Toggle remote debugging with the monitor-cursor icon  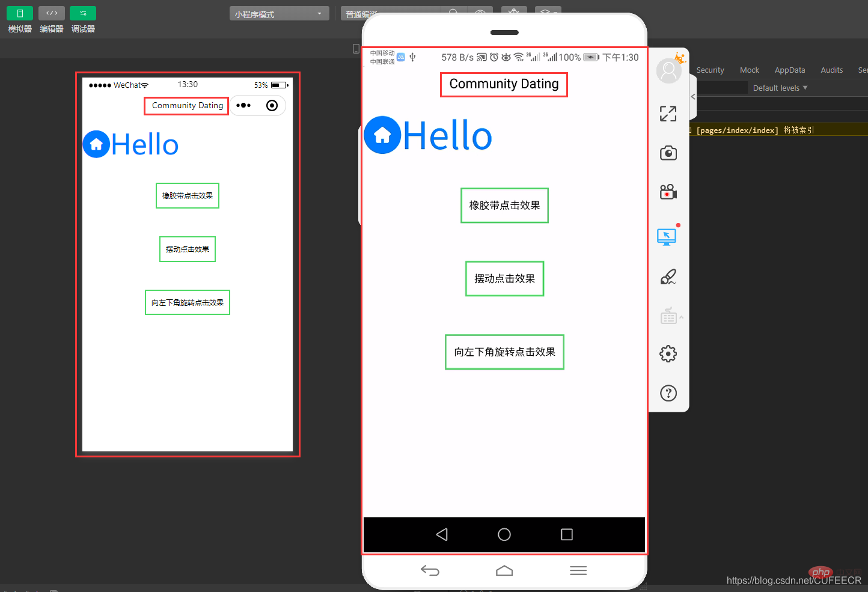[668, 236]
